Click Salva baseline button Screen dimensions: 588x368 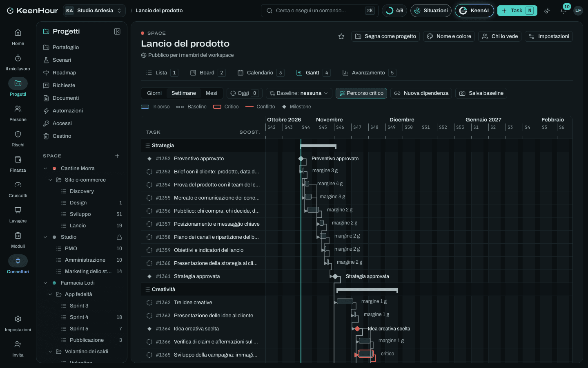click(x=481, y=93)
